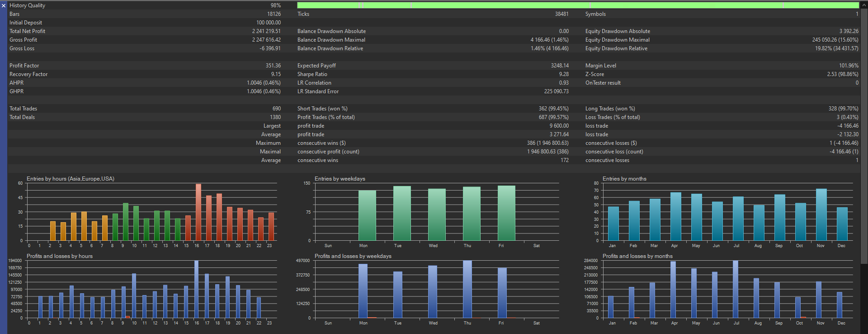The width and height of the screenshot is (868, 334).
Task: Select the LR Standard Error value 225 090.73
Action: tap(556, 91)
